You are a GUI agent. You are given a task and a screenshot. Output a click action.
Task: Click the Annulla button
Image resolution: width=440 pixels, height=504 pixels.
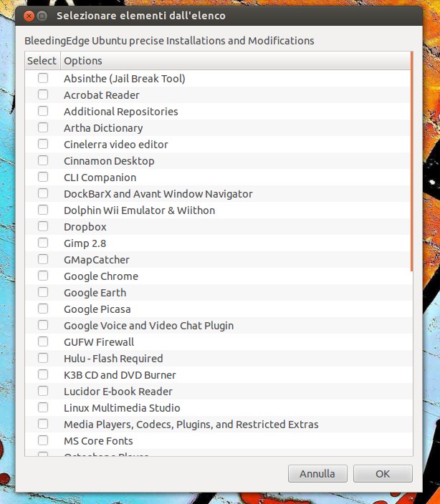[317, 473]
